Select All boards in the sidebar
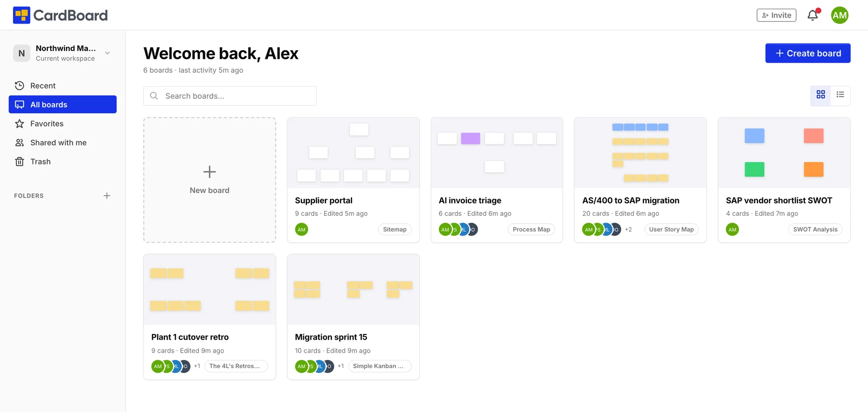 (63, 105)
